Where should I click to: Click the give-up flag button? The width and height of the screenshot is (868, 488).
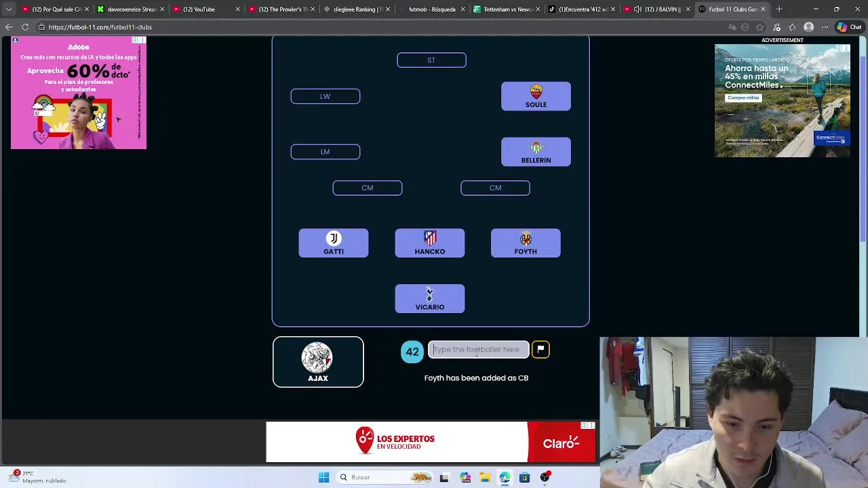tap(540, 349)
